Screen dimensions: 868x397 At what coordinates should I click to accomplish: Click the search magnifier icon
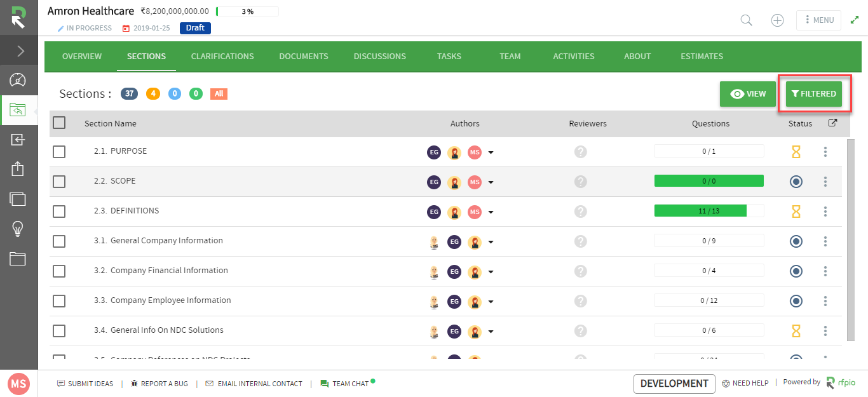[x=747, y=20]
